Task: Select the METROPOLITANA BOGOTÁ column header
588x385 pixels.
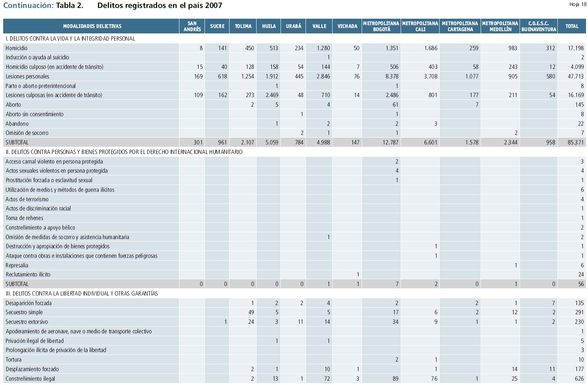Action: pyautogui.click(x=381, y=26)
